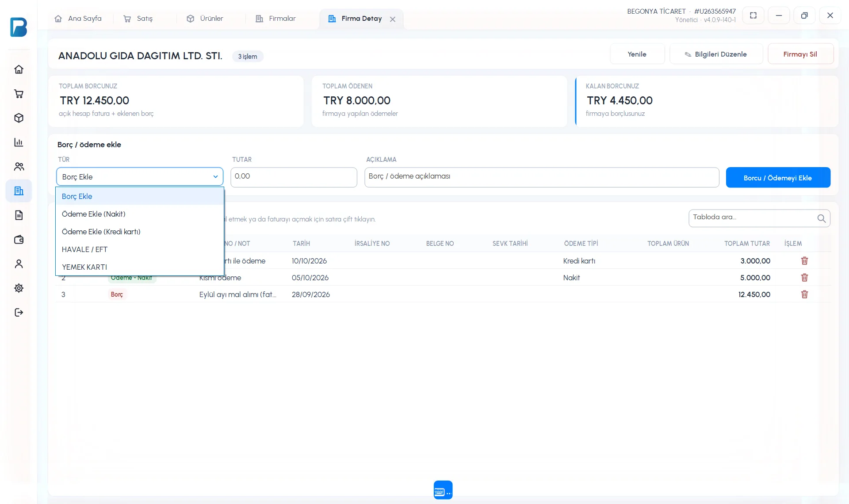Switch to Firmalar tab
Viewport: 849px width, 504px height.
(x=276, y=19)
